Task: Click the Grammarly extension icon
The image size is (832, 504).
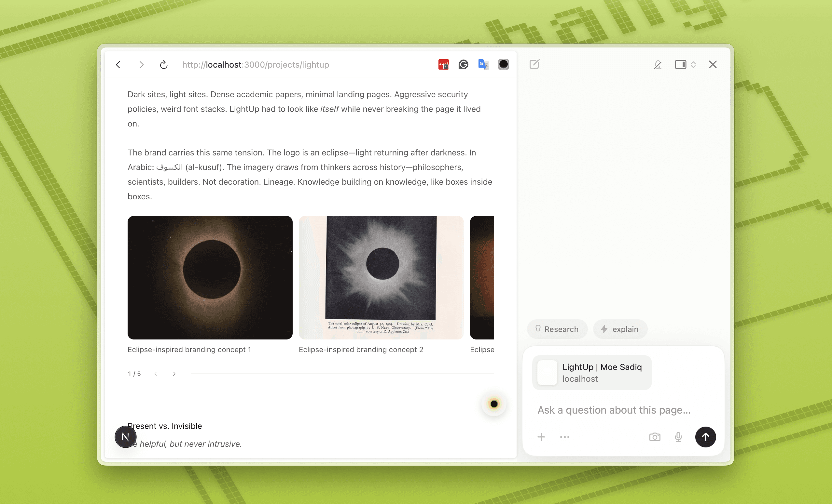Action: tap(463, 64)
